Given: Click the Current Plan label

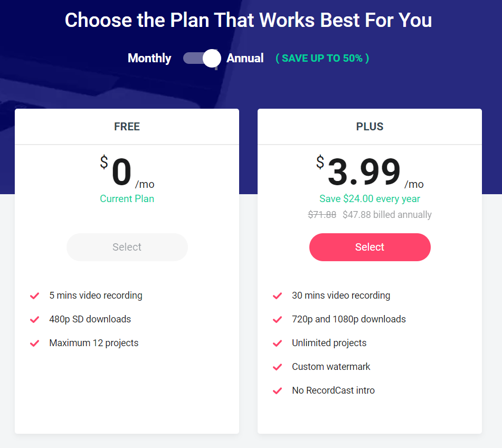Looking at the screenshot, I should (x=127, y=199).
